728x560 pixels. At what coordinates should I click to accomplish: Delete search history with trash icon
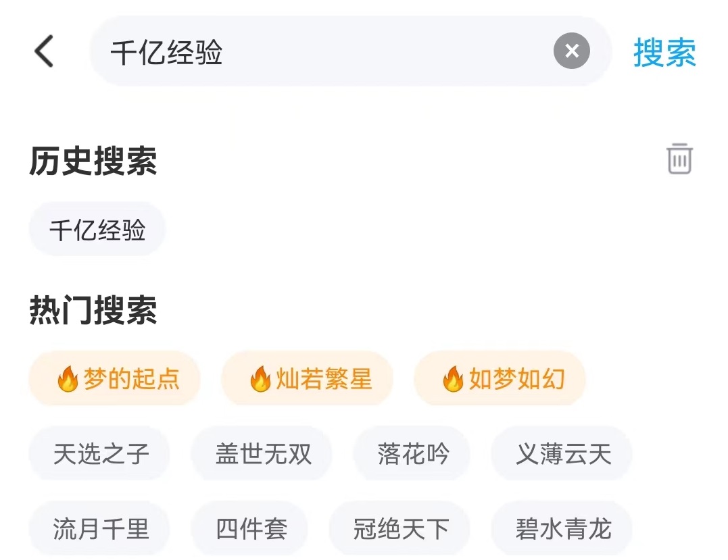click(x=679, y=159)
